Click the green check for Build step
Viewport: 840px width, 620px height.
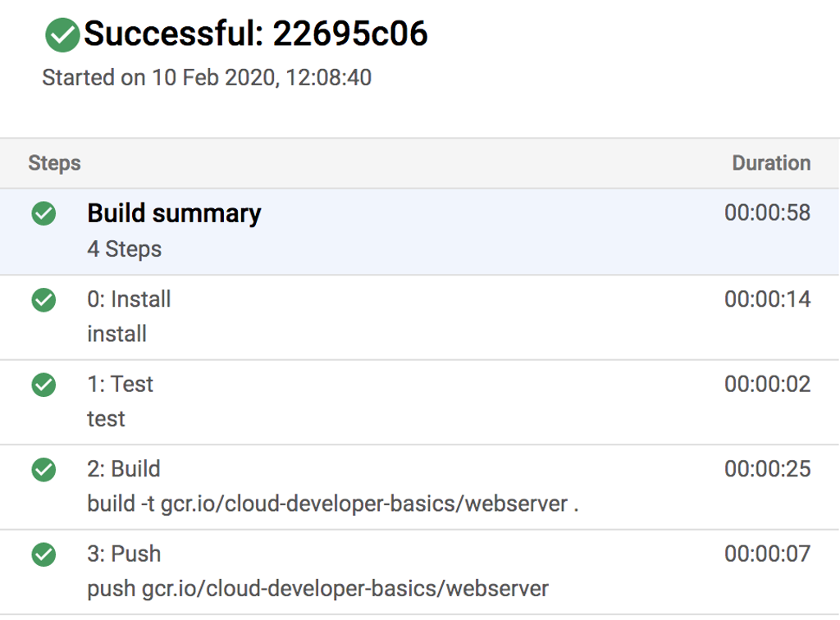(x=43, y=470)
